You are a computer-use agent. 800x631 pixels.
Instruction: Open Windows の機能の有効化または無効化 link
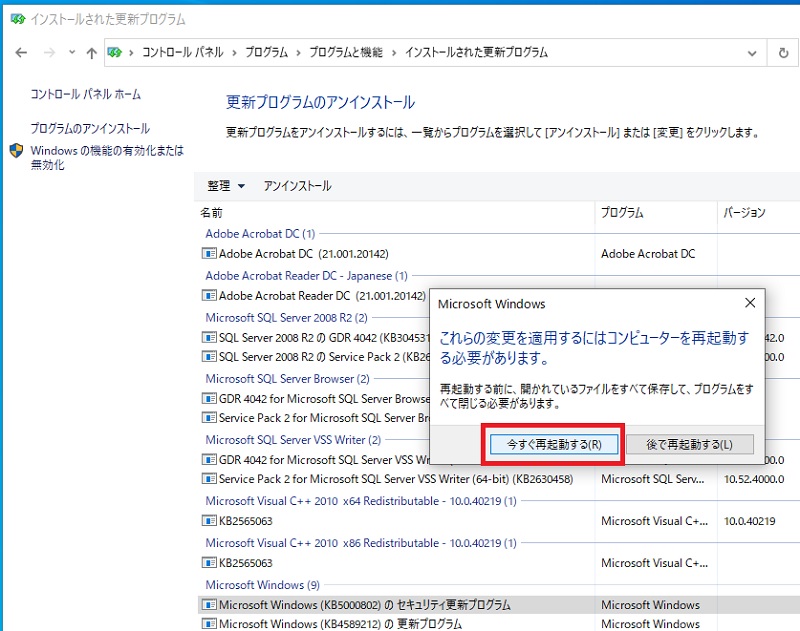click(x=107, y=157)
